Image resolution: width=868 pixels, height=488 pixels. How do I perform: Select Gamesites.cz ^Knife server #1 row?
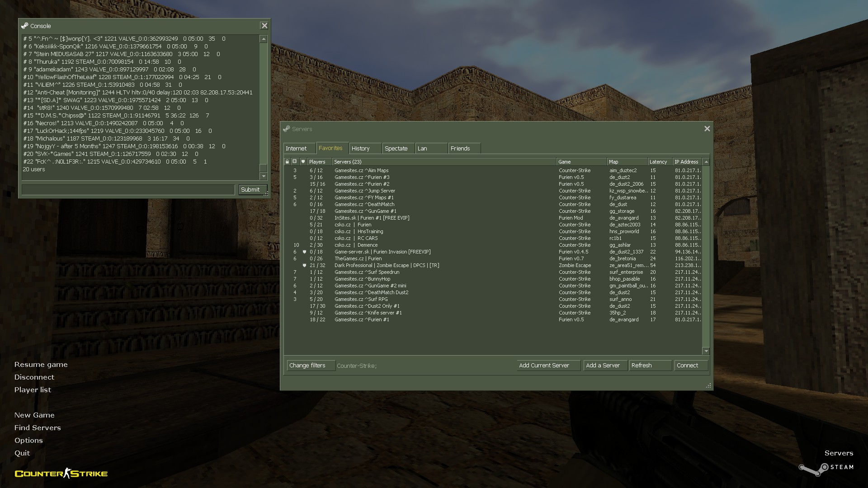(493, 313)
